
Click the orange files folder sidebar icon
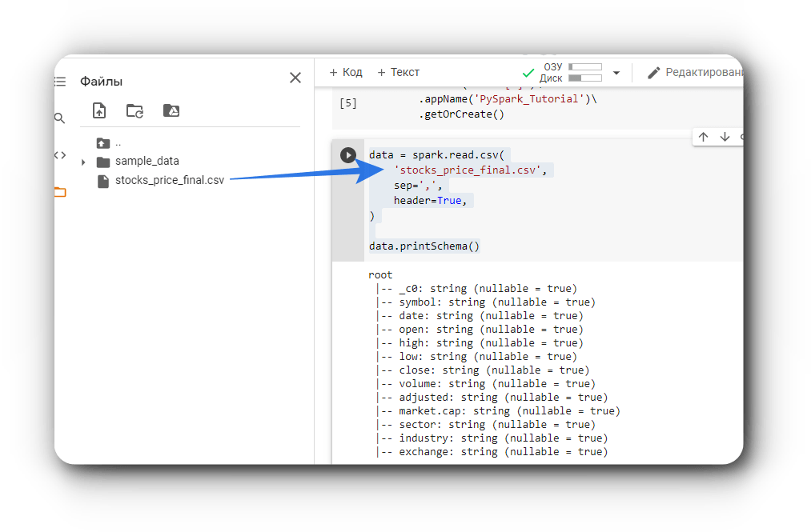click(60, 192)
